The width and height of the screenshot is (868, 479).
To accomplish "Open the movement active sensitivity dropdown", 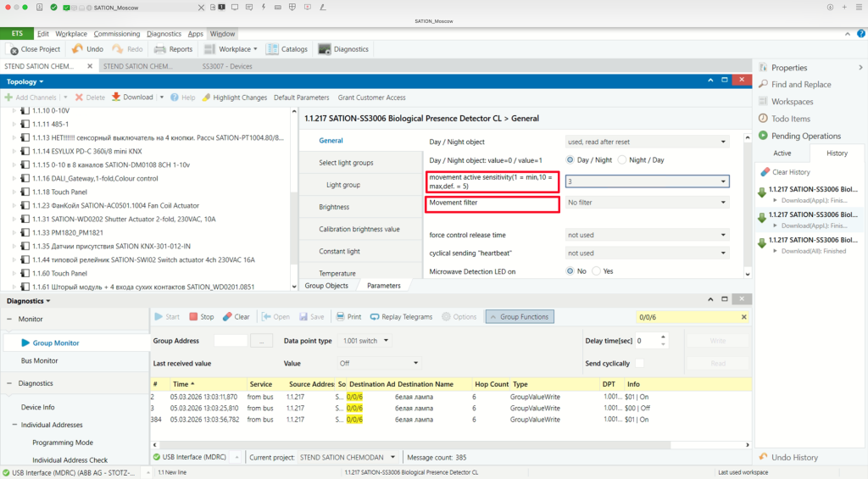I will coord(647,181).
